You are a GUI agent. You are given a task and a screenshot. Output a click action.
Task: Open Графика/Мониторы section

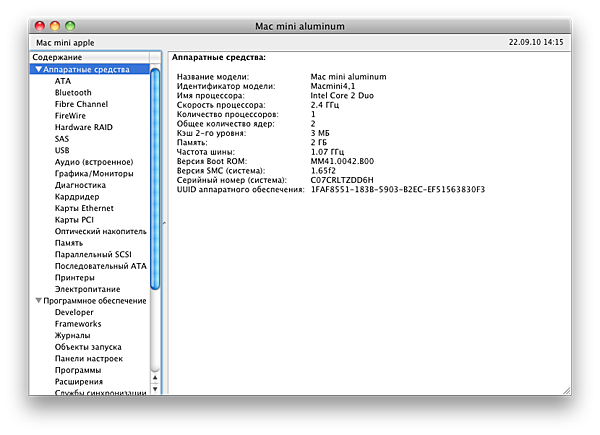[94, 173]
